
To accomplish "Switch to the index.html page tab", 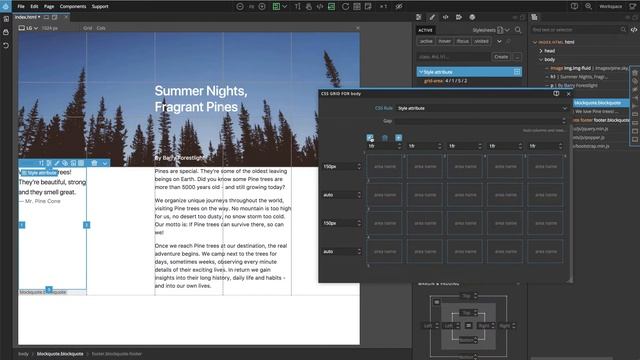I will point(26,17).
